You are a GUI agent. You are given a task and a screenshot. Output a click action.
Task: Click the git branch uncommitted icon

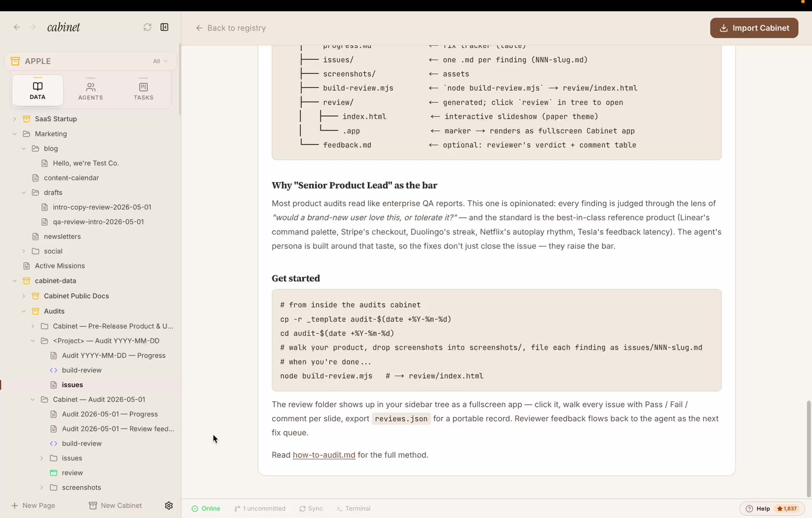pos(237,509)
